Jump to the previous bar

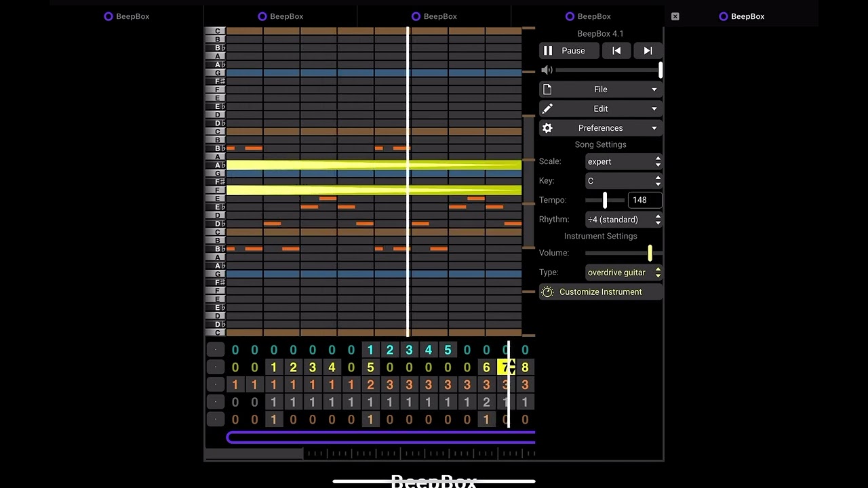point(616,51)
